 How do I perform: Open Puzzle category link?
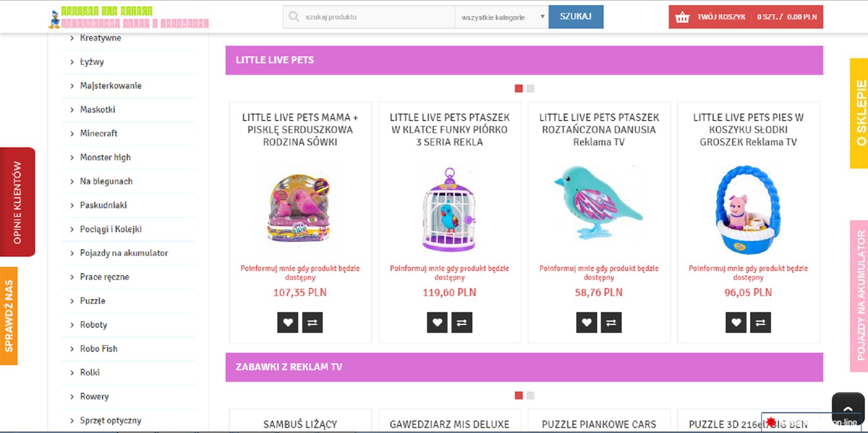(93, 301)
